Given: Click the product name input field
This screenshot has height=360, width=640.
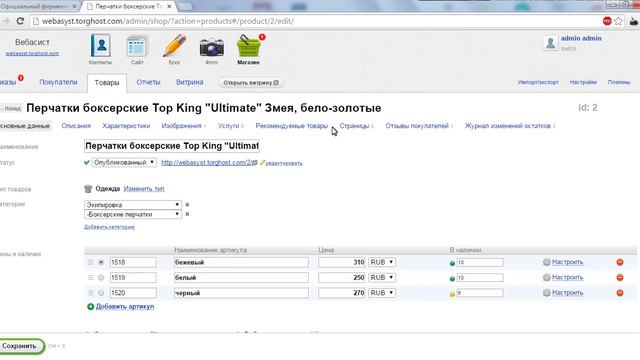Looking at the screenshot, I should click(171, 146).
